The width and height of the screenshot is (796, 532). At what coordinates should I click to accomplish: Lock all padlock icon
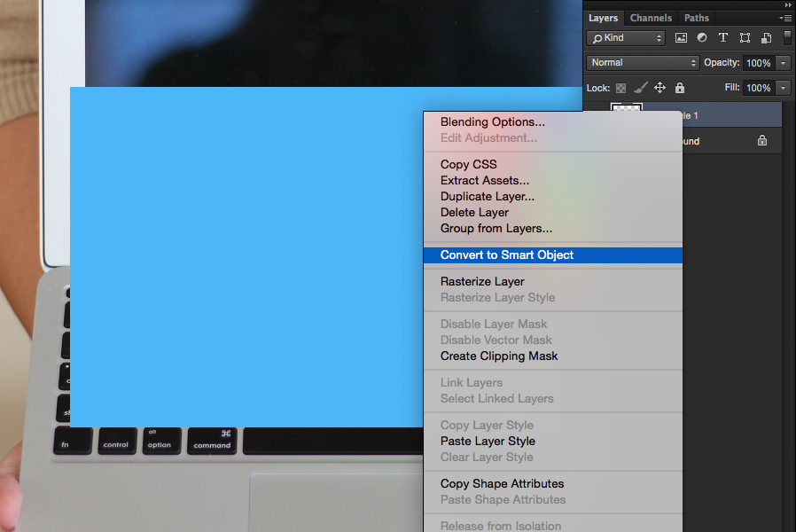(x=680, y=88)
